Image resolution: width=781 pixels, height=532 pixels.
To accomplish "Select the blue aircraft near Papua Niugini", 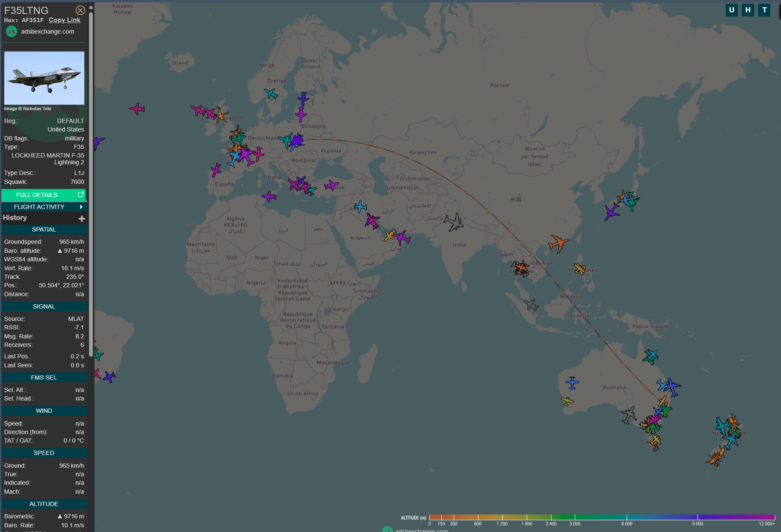I will (652, 355).
